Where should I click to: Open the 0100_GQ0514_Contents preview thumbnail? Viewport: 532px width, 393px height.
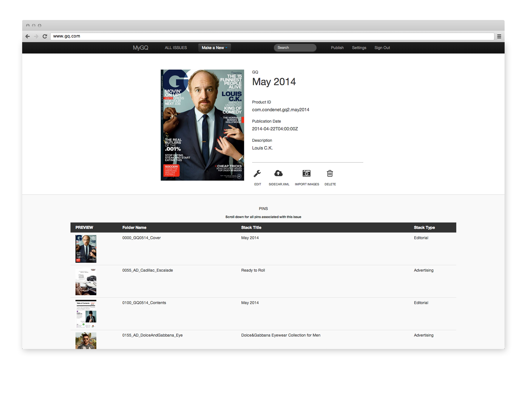[x=86, y=314]
